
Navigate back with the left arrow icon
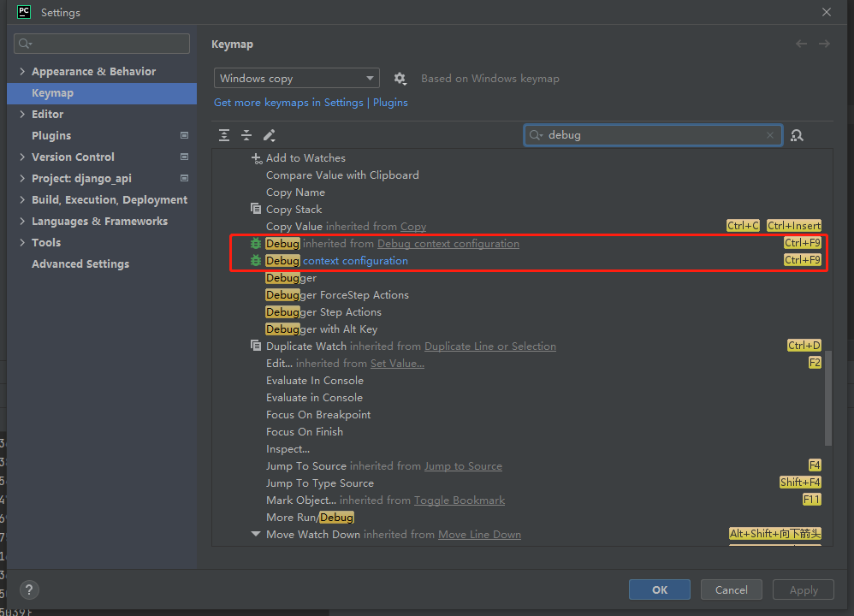click(x=801, y=44)
